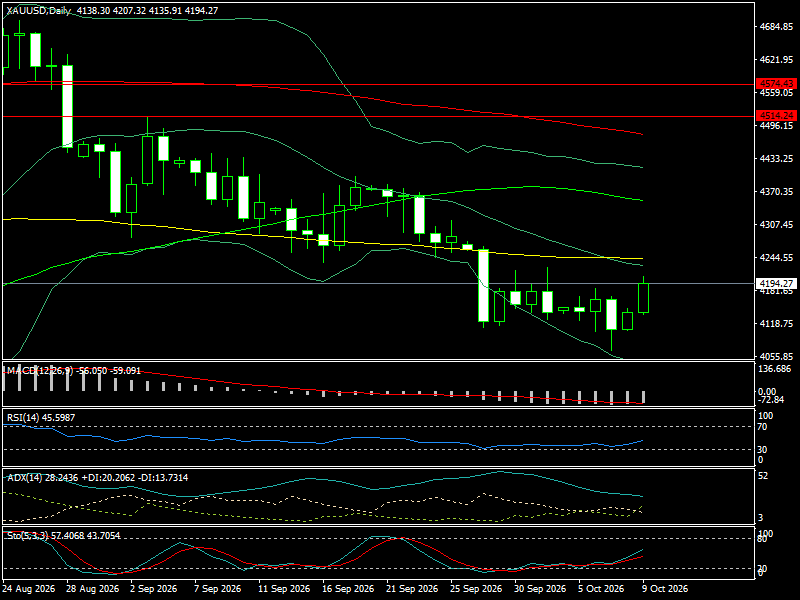Click the 136.686 MACD scale value
Image resolution: width=800 pixels, height=600 pixels.
[774, 369]
